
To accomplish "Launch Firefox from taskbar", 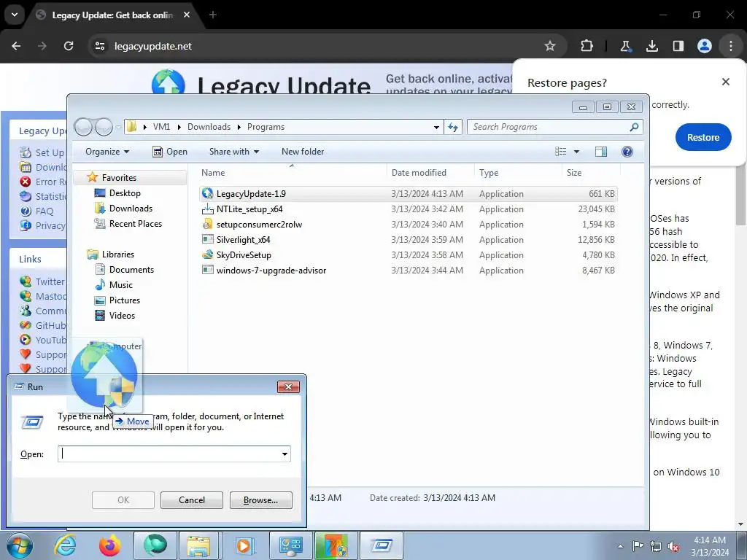I will click(110, 545).
